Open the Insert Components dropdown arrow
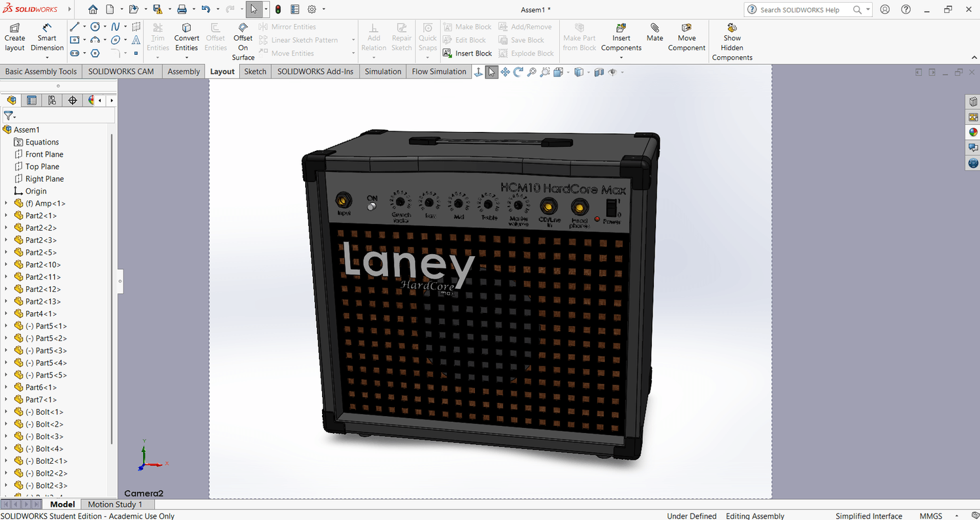Image resolution: width=980 pixels, height=520 pixels. 621,57
